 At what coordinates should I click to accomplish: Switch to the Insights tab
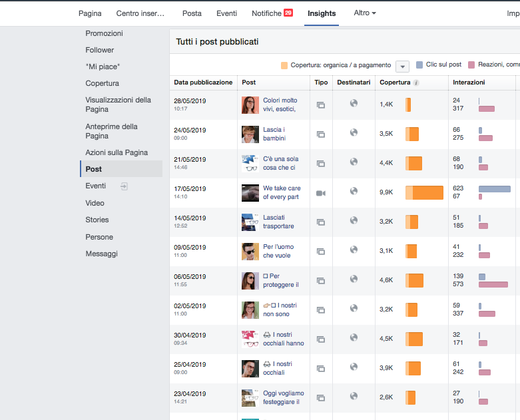pyautogui.click(x=322, y=13)
